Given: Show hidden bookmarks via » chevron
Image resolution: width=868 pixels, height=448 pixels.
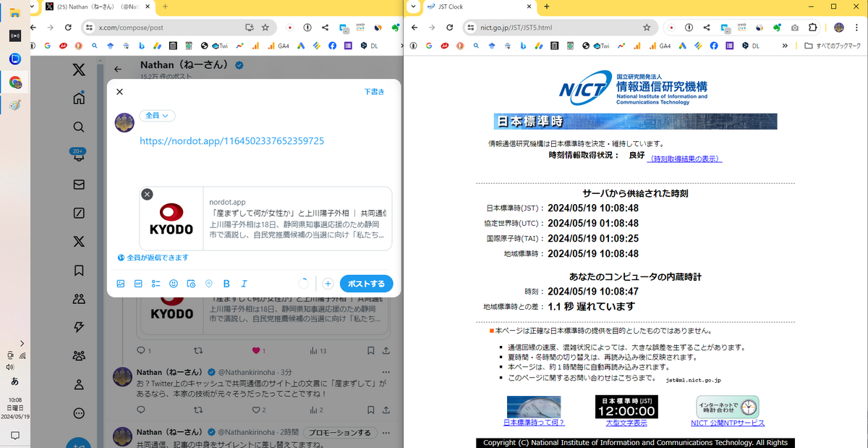Looking at the screenshot, I should (785, 46).
